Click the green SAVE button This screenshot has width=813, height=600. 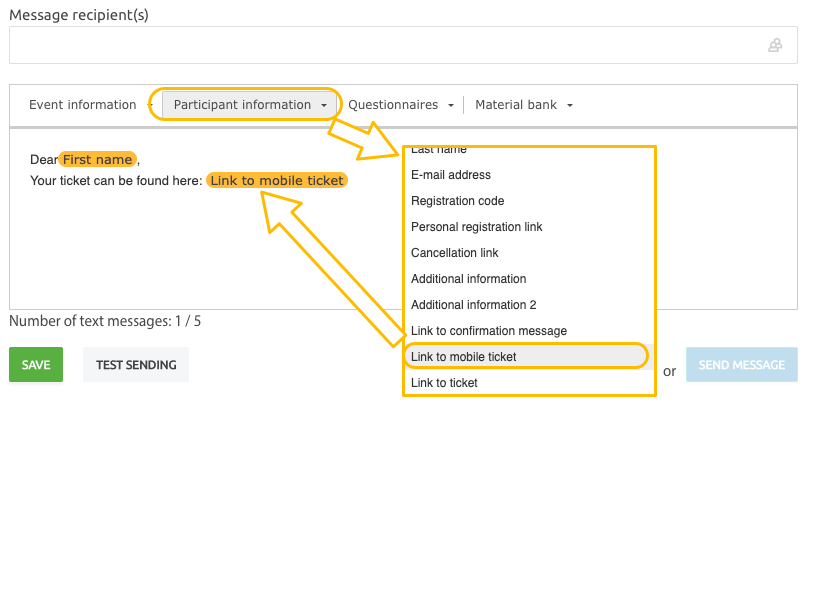(x=36, y=365)
